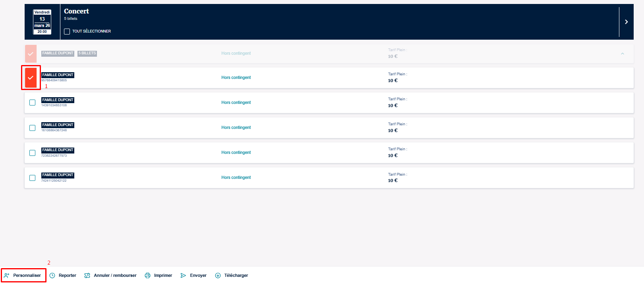
Task: Click the Vendredi 13 mars date badge
Action: point(42,22)
